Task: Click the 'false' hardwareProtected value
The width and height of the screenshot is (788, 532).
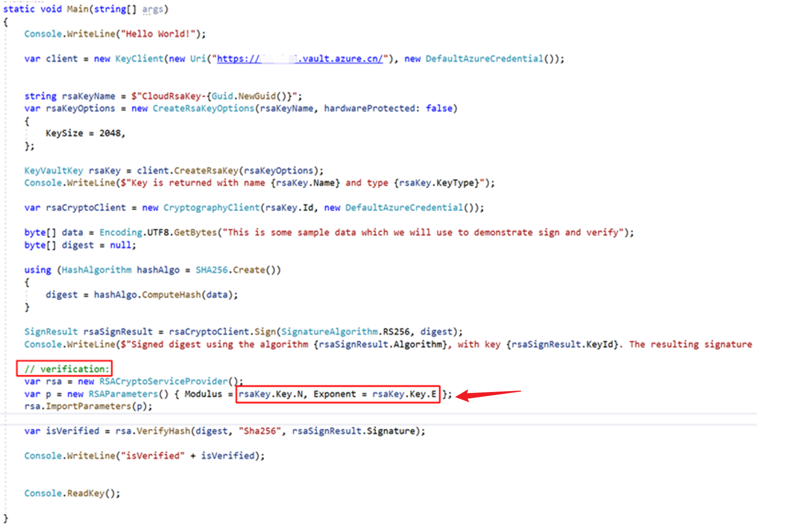Action: (x=439, y=108)
